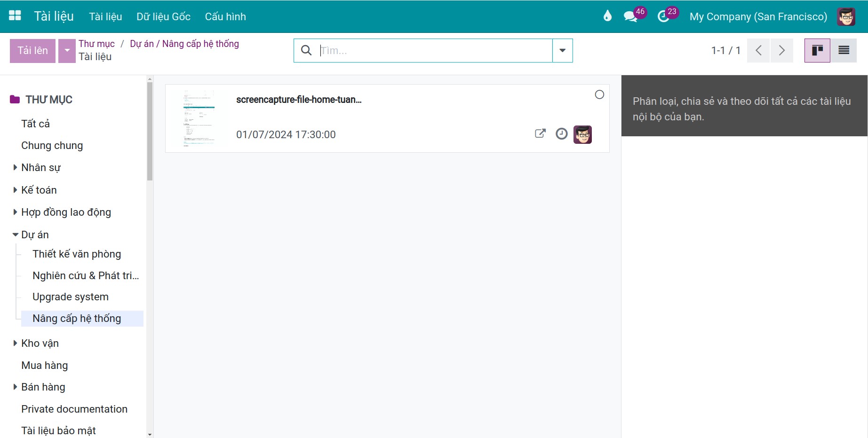Click Thư mục breadcrumb link
Screen dimensions: 868x438
click(x=96, y=44)
